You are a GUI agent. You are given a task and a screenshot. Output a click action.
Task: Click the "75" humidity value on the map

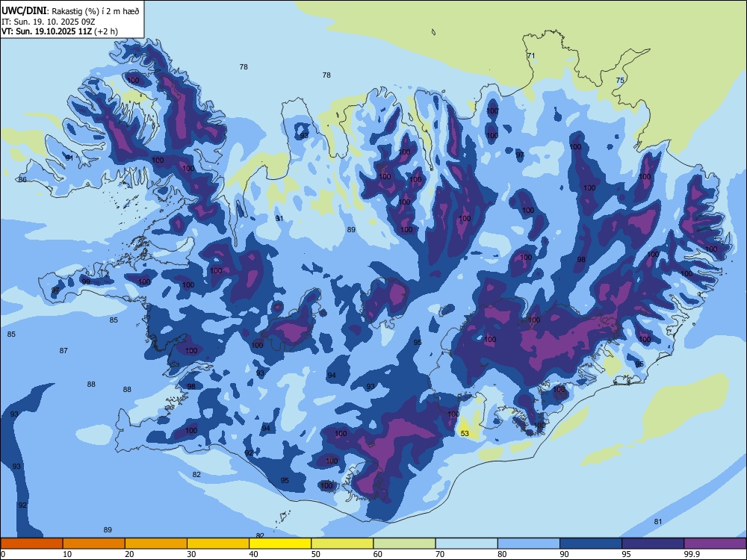click(620, 81)
